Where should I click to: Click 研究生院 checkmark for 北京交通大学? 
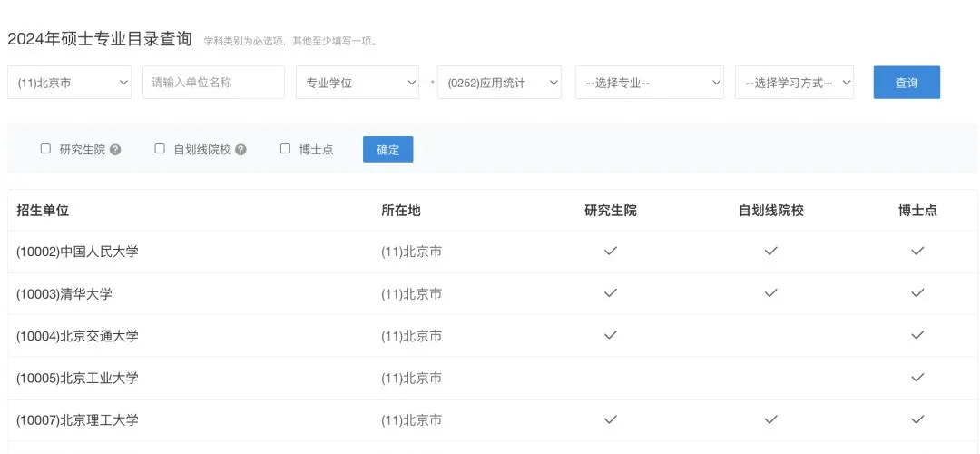point(610,335)
